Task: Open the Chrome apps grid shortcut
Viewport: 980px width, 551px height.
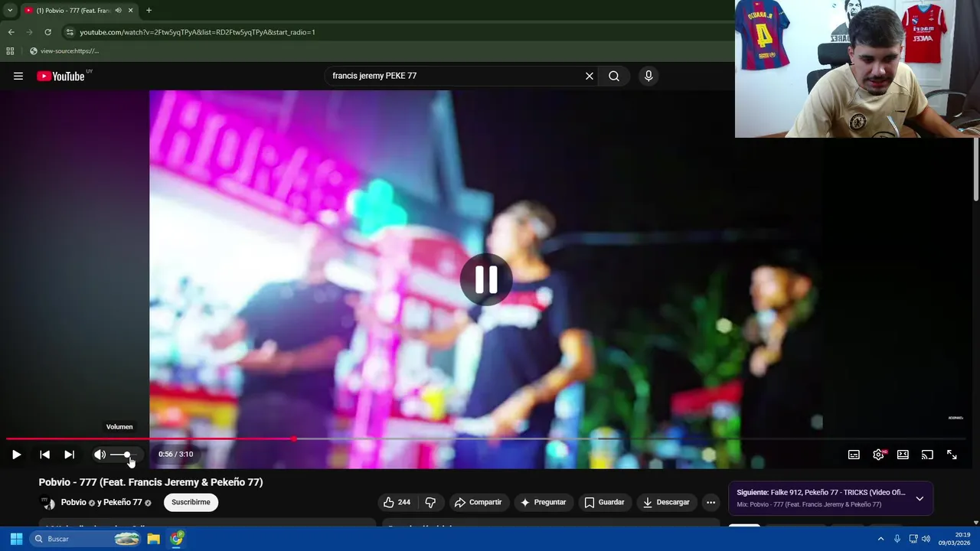Action: (10, 51)
